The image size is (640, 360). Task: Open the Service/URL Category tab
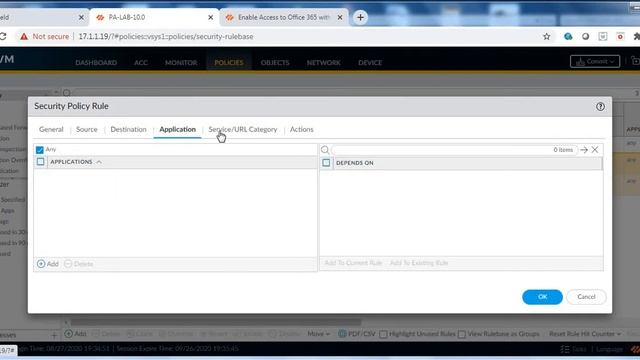point(242,129)
